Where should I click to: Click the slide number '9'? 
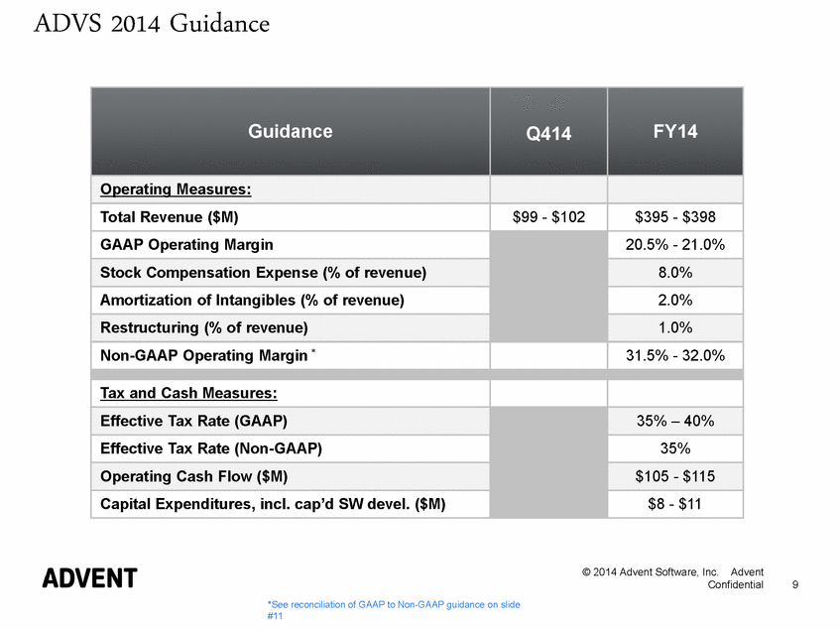click(795, 585)
